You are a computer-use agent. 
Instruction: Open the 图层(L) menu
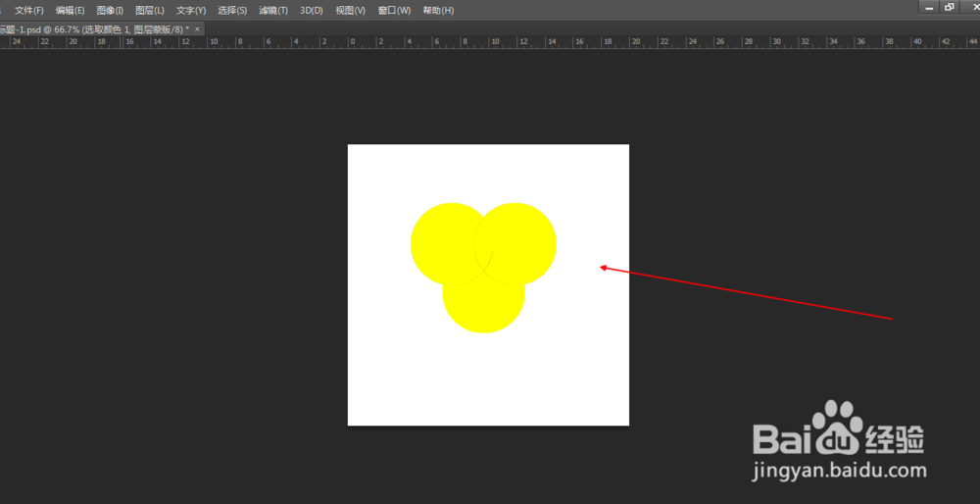(x=150, y=11)
